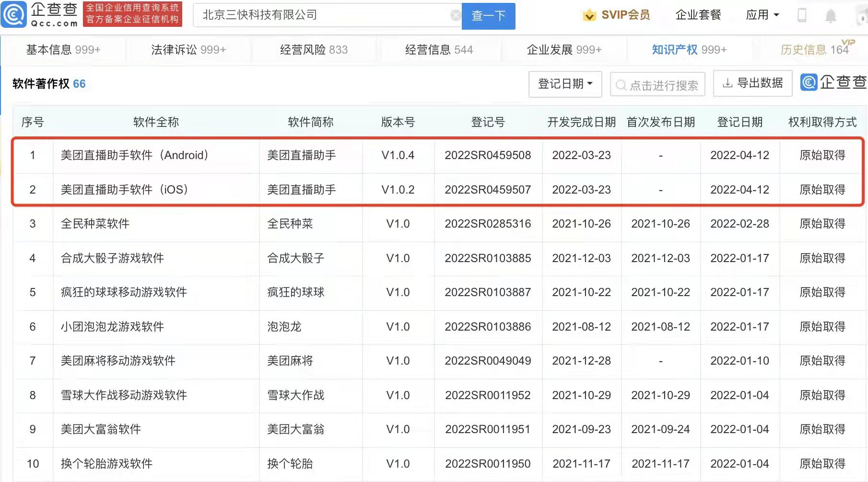Image resolution: width=868 pixels, height=482 pixels.
Task: Click the 权利取得方式 column header
Action: (x=822, y=122)
